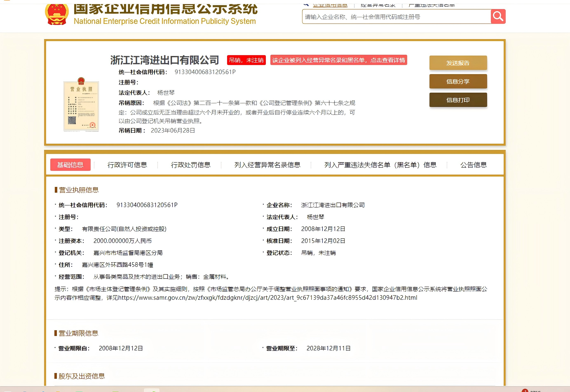Click the 经营范围 business scope text
The image size is (570, 392).
[x=161, y=277]
